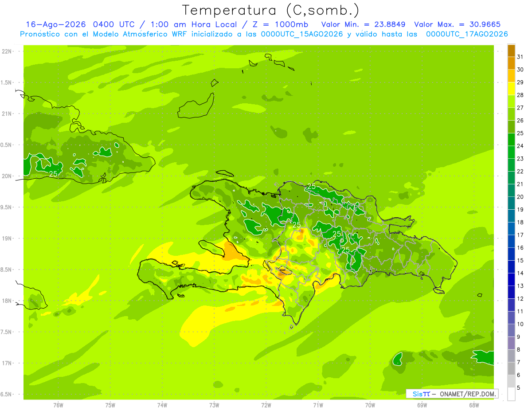Click the green color scale swatch between 24 and 25
The image size is (532, 411).
(511, 139)
